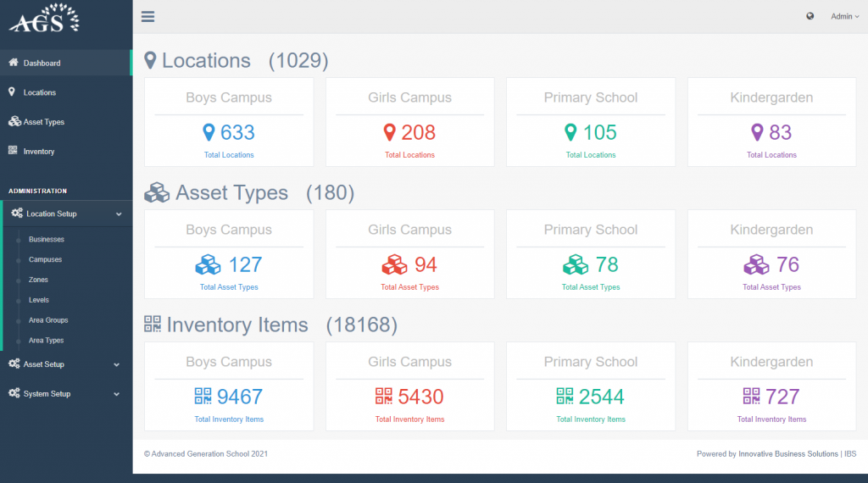Go to Dashboard in the sidebar
868x483 pixels.
click(42, 63)
